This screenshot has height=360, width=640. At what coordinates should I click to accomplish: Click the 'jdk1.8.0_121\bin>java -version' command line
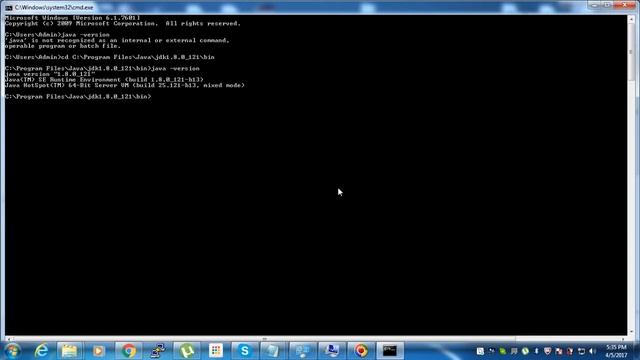coord(102,69)
